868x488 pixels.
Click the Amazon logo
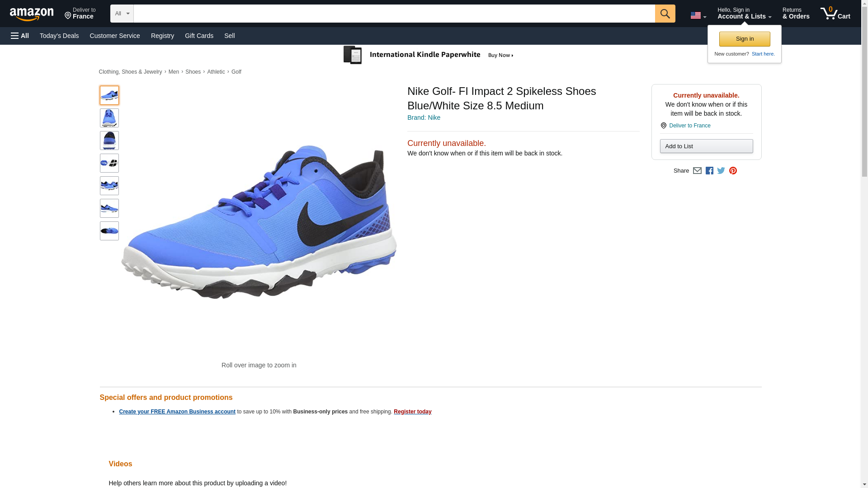click(x=32, y=14)
